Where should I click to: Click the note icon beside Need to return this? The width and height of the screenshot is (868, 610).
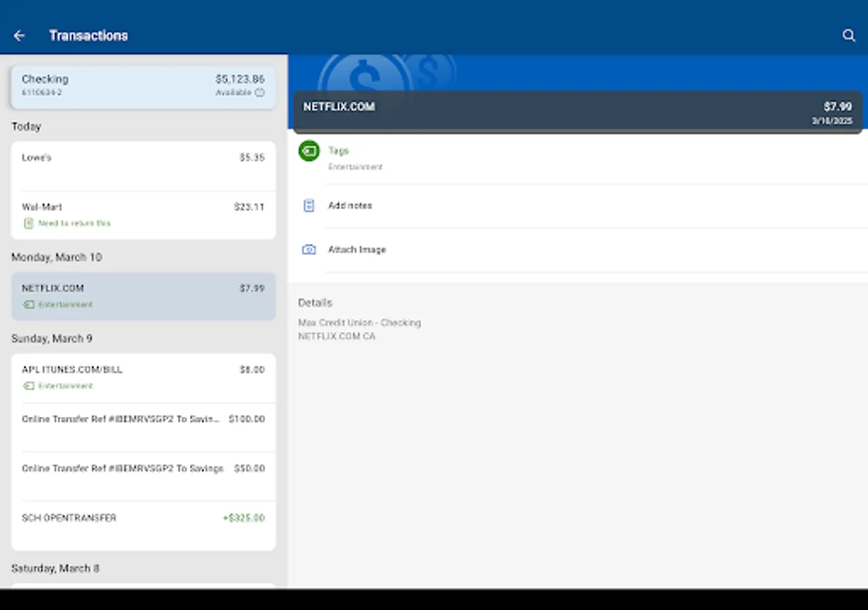28,223
